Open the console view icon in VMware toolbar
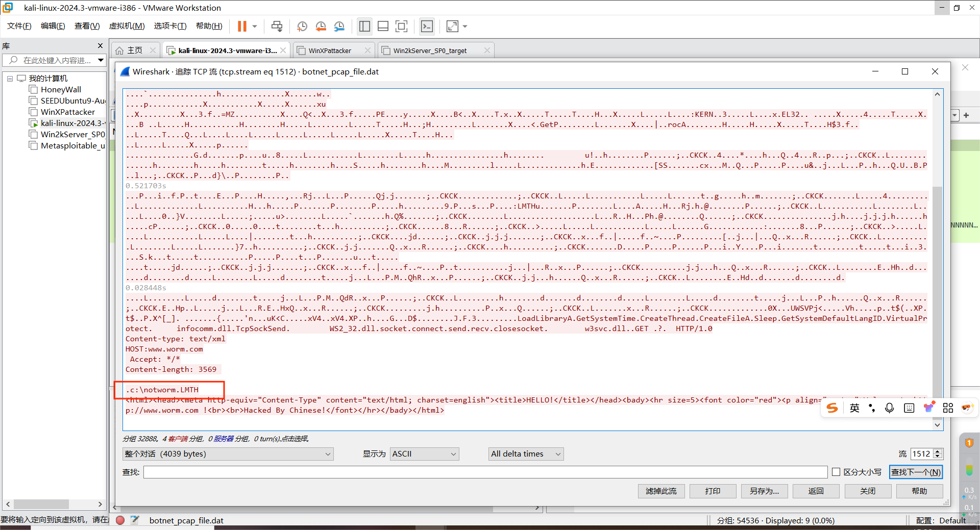 pyautogui.click(x=427, y=27)
